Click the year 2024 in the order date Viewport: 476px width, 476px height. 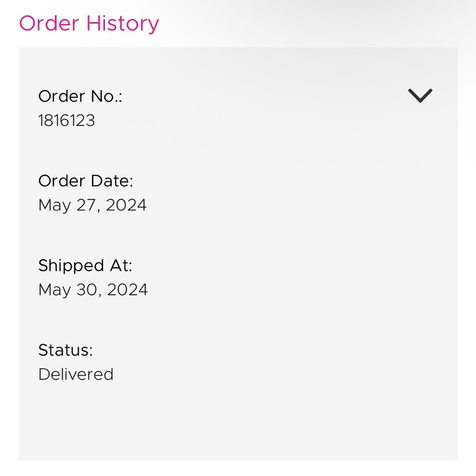(x=126, y=205)
